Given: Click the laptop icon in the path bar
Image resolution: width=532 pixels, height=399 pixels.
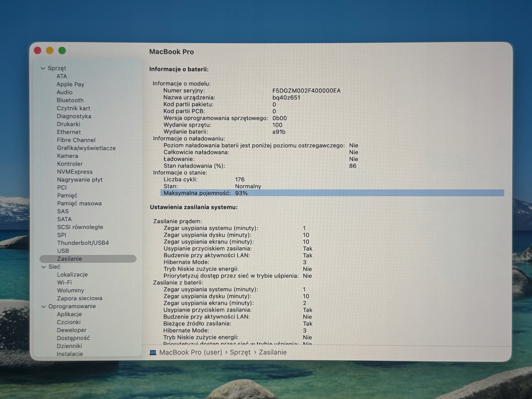Looking at the screenshot, I should 153,352.
